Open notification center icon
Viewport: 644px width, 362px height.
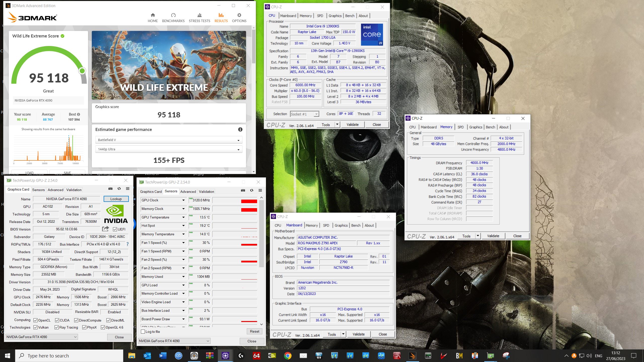click(x=634, y=356)
